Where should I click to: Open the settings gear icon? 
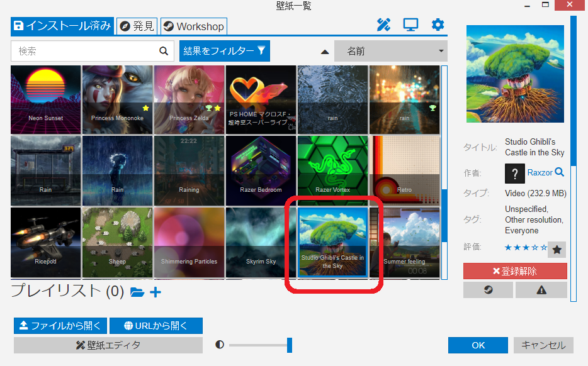438,25
